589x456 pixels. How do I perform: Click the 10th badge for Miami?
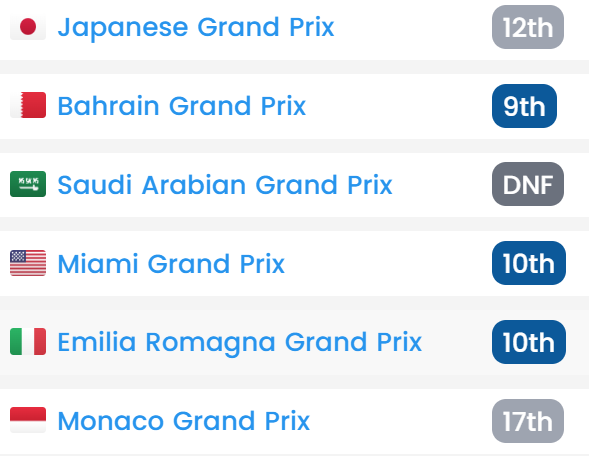coord(529,263)
